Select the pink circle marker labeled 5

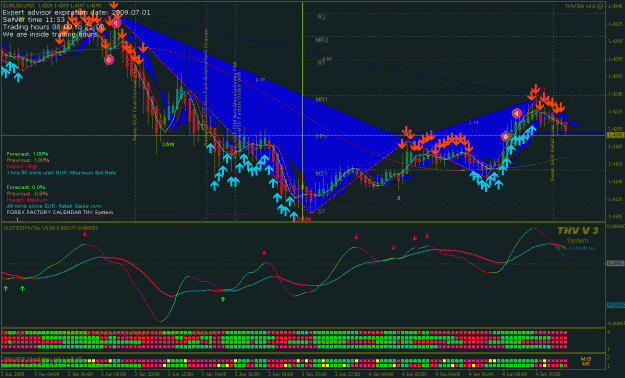coord(109,60)
